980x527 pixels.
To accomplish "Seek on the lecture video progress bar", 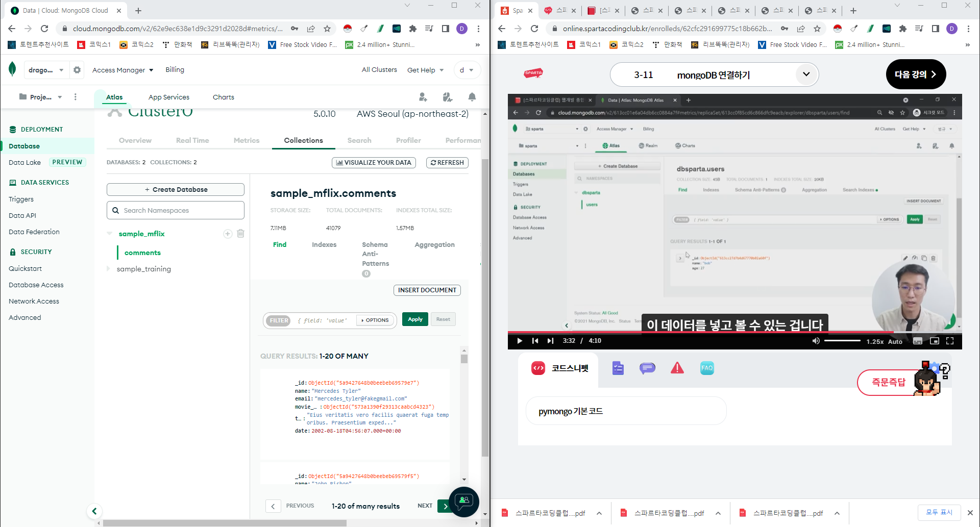I will tap(735, 332).
